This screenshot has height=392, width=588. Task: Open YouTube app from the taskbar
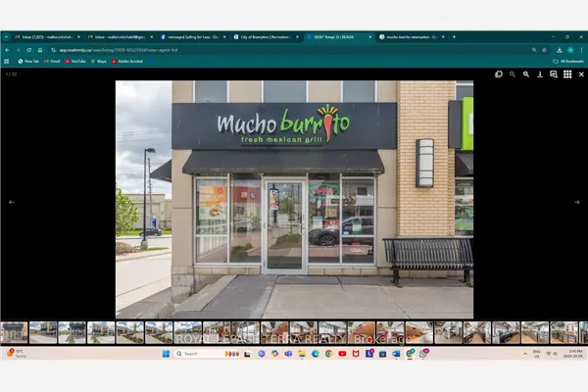coord(342,354)
